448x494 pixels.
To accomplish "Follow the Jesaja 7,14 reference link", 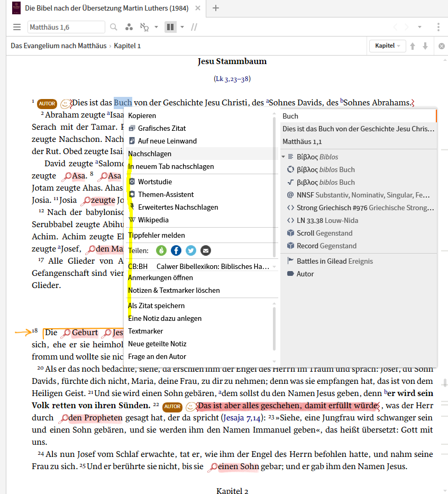I will point(242,418).
